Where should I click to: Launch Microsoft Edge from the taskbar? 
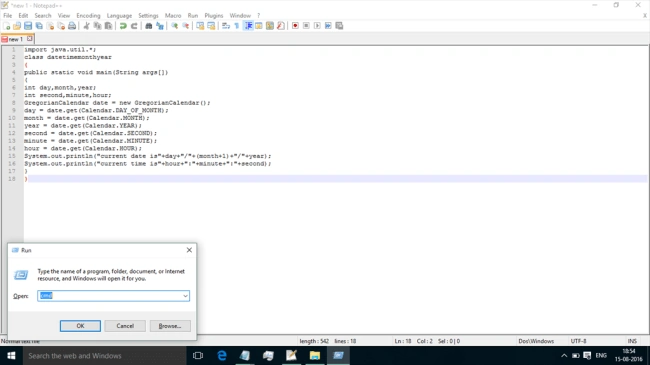tap(222, 356)
